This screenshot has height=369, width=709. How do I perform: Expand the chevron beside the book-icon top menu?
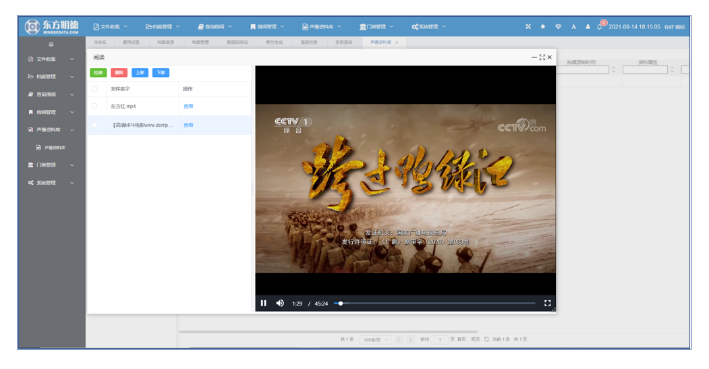tap(230, 27)
